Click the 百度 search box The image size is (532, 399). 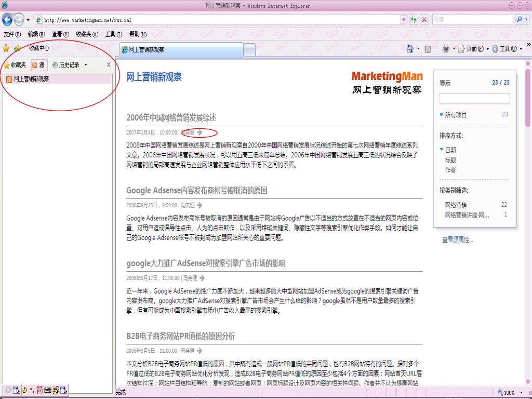[x=472, y=20]
